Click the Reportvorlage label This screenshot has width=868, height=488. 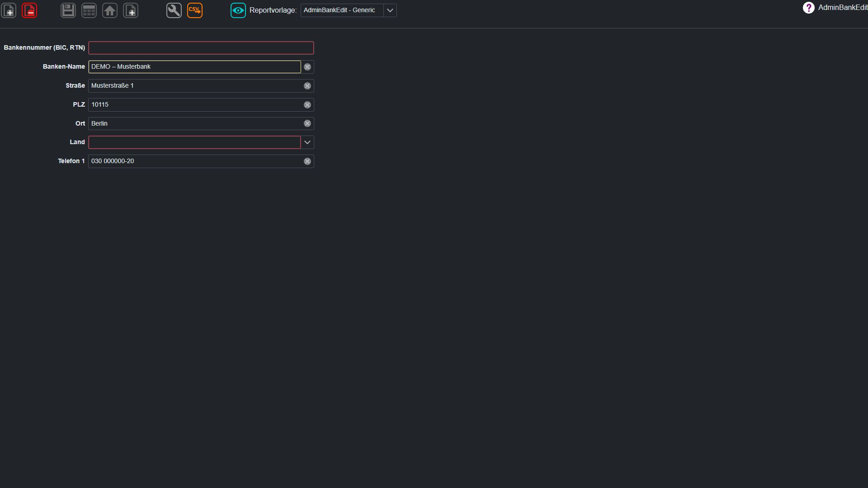273,10
